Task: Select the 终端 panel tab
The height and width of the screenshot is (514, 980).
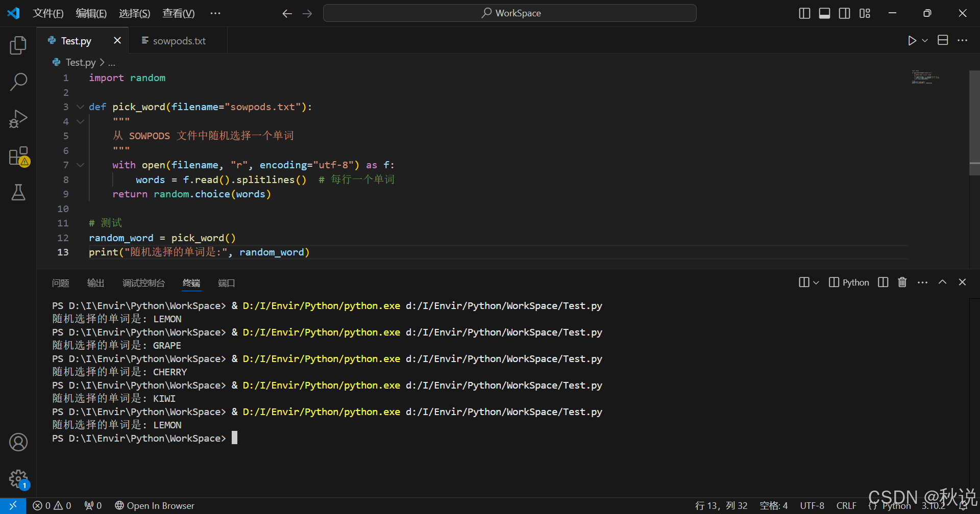Action: (x=191, y=283)
